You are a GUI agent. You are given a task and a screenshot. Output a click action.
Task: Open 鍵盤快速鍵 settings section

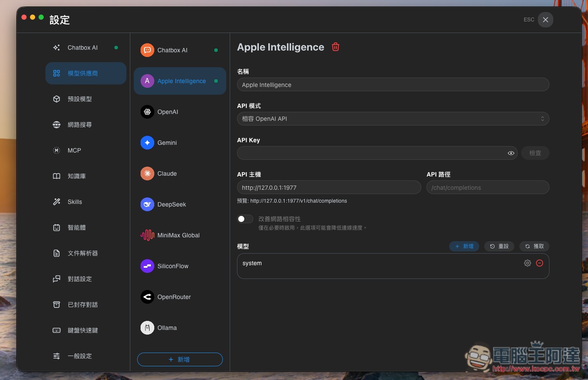tap(86, 330)
